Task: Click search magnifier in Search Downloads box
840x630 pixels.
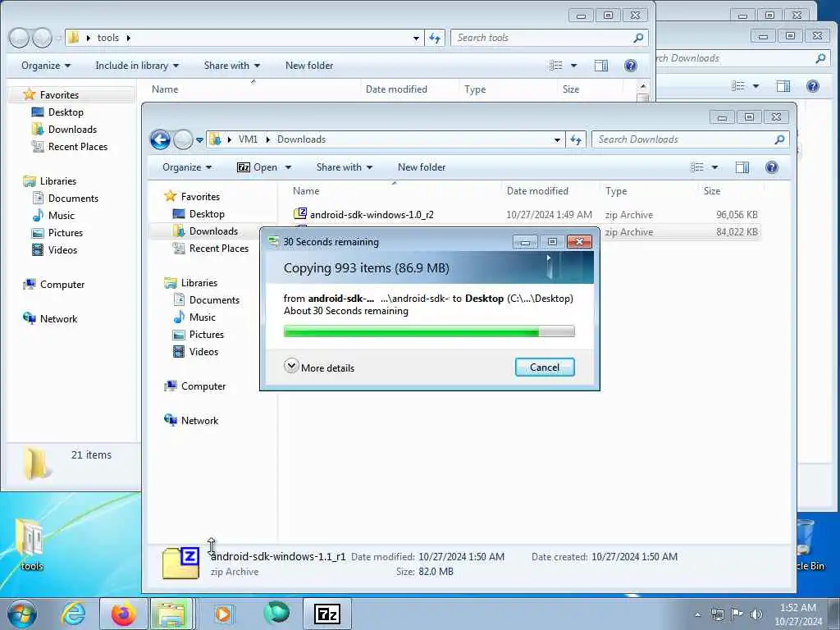Action: 779,139
